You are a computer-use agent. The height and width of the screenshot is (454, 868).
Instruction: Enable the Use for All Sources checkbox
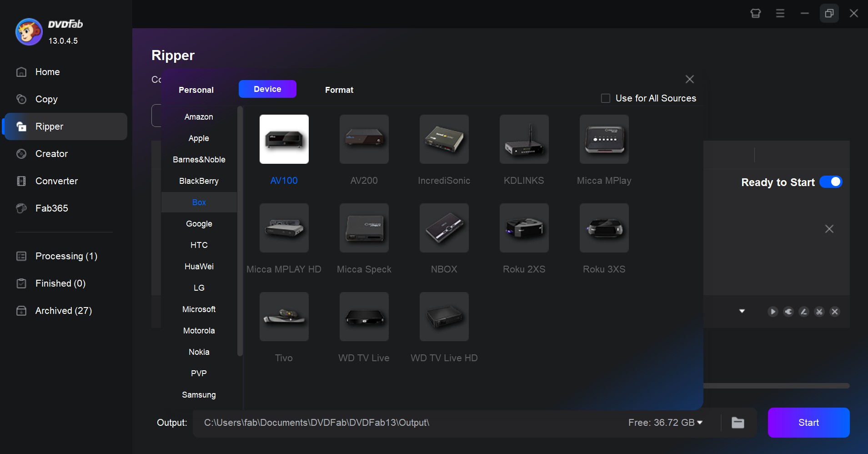(606, 98)
